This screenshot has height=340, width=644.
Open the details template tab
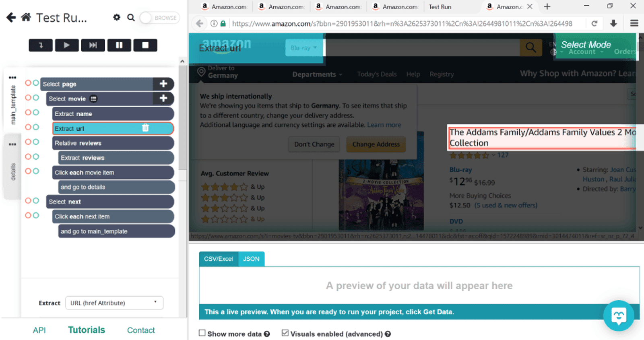[13, 172]
